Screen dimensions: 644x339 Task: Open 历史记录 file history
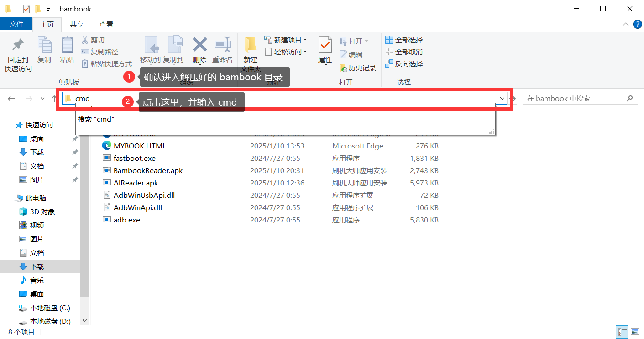click(x=358, y=68)
